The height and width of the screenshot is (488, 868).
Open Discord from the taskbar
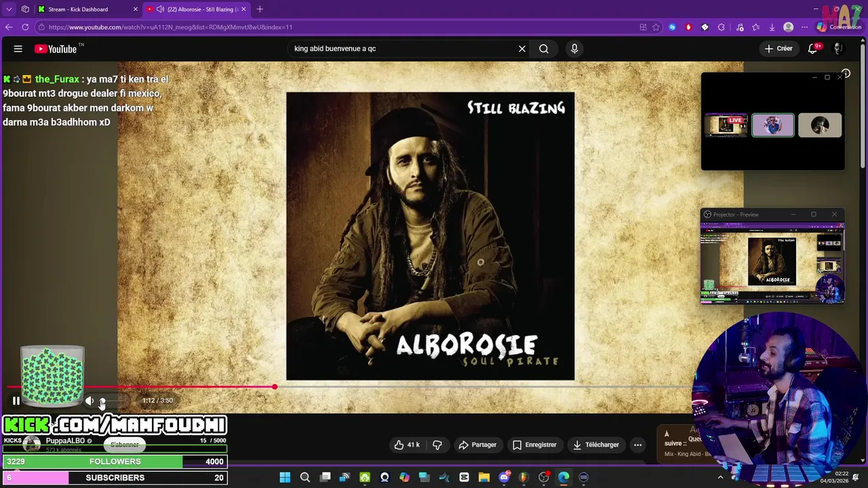[x=504, y=477]
